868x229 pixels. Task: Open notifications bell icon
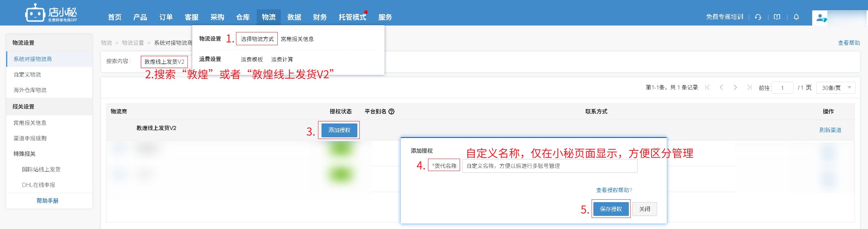pos(796,17)
